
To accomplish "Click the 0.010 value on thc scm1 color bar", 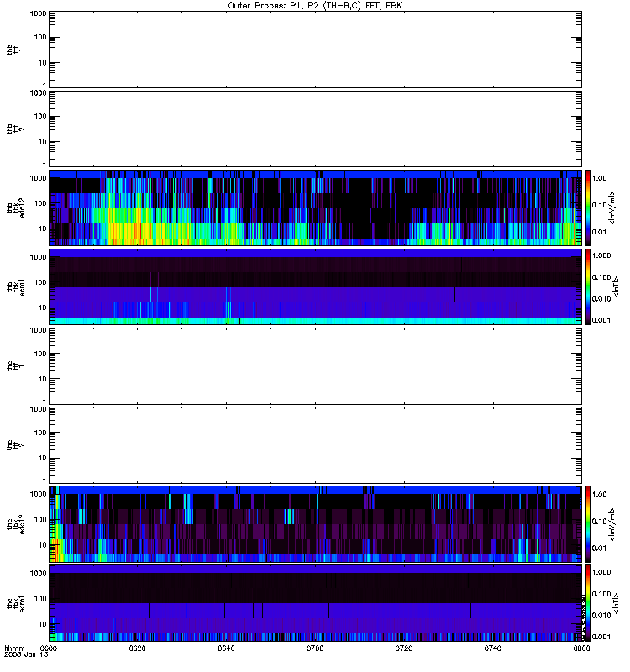I will (601, 615).
